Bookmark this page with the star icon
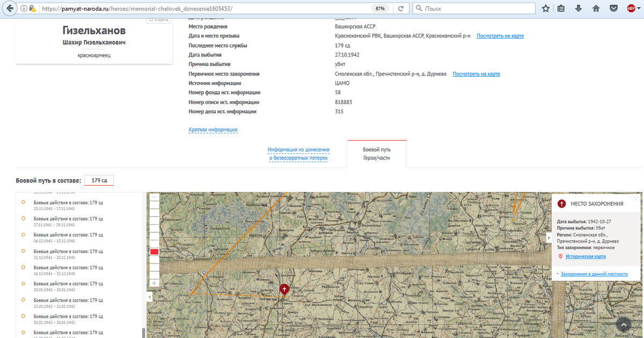Image resolution: width=644 pixels, height=338 pixels. [545, 9]
